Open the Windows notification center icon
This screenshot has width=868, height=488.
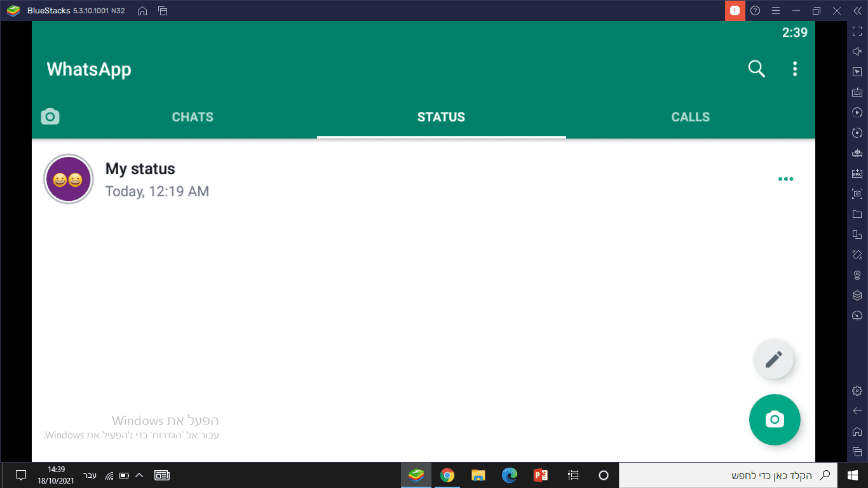[x=20, y=475]
